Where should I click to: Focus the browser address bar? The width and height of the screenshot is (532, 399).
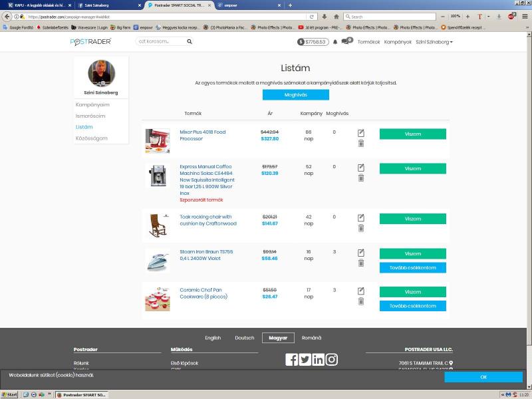point(166,17)
